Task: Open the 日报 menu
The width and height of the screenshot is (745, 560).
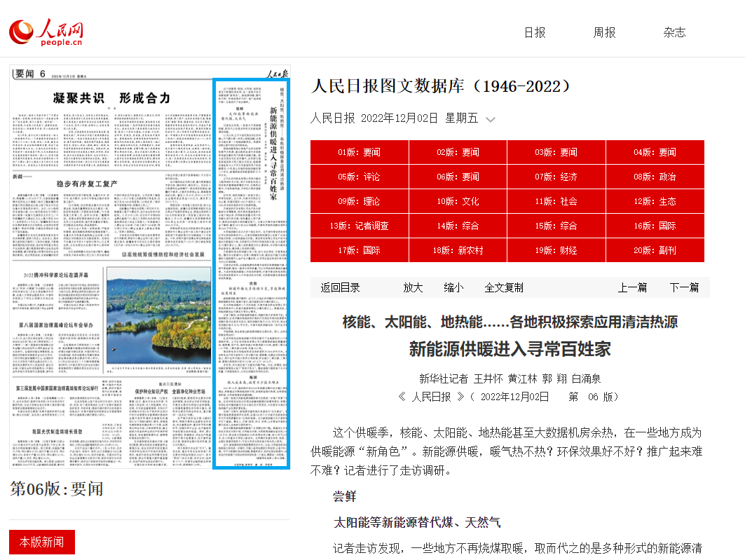Action: pos(535,33)
